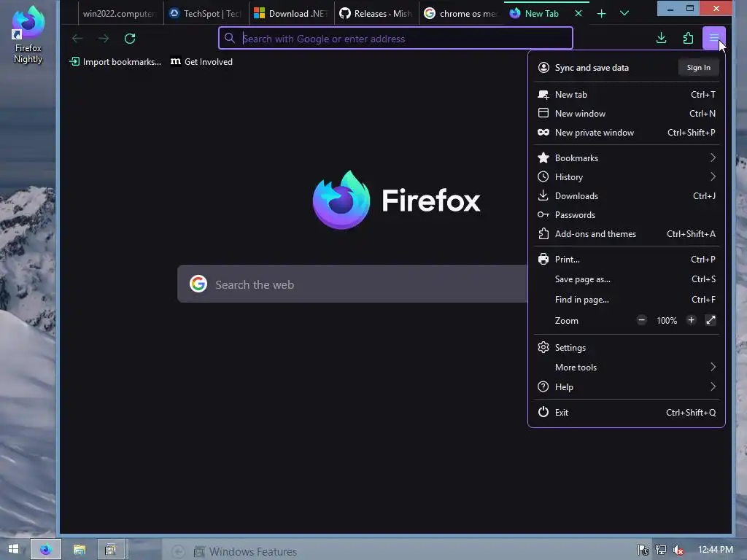747x560 pixels.
Task: Reset zoom via 100% label
Action: [x=667, y=321]
